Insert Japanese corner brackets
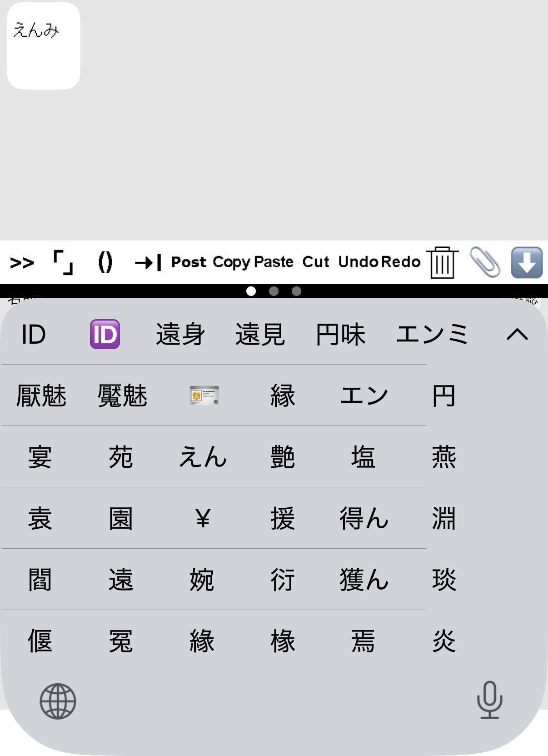 [63, 262]
